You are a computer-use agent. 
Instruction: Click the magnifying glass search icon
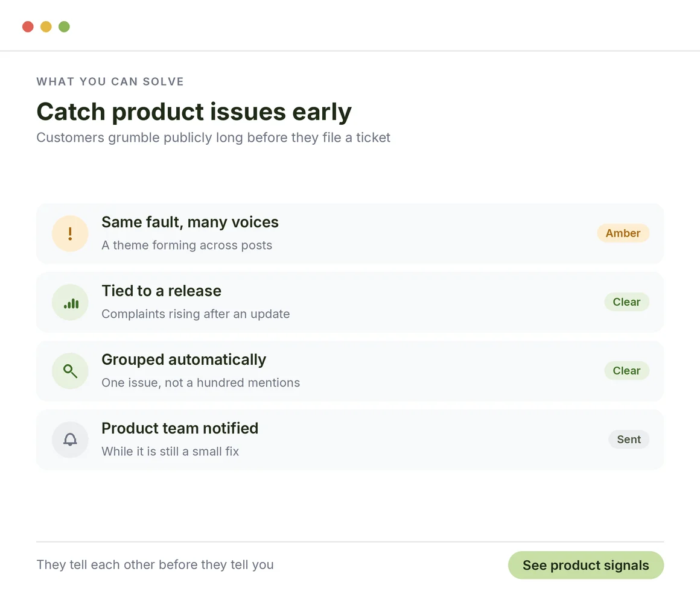pos(70,371)
